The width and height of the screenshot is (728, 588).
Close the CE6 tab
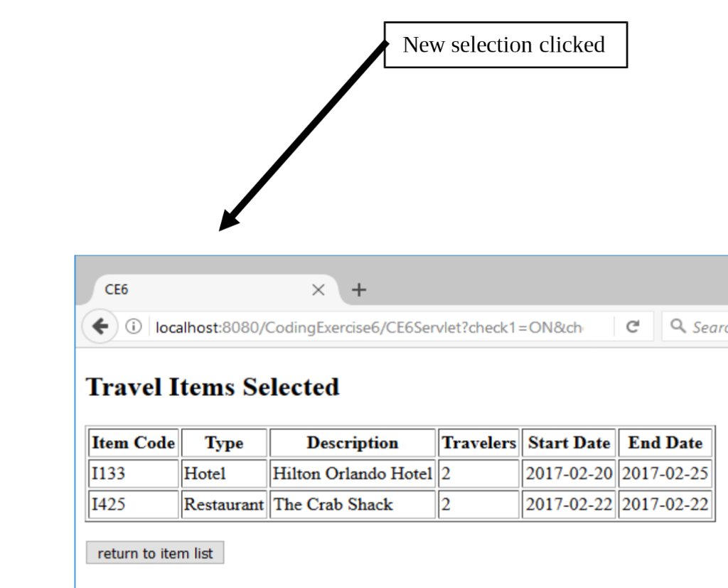point(318,290)
